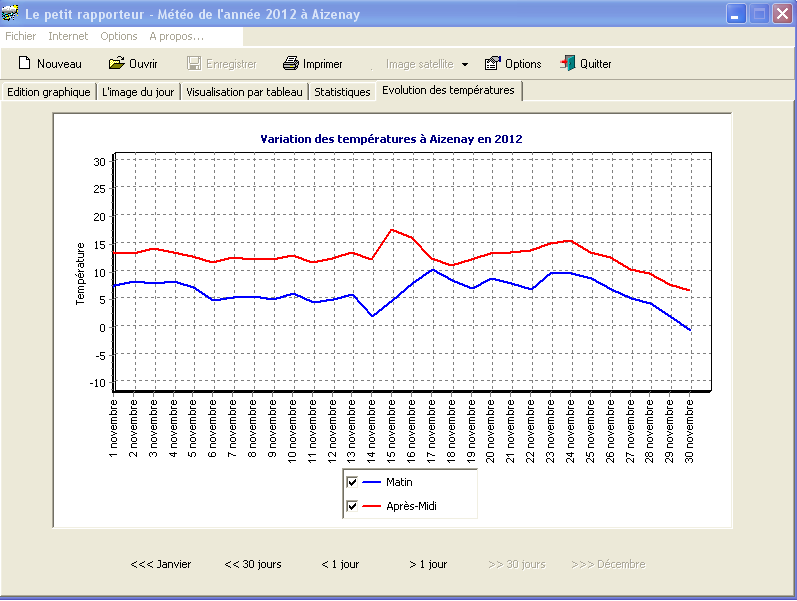Click the Imprimer printer icon
This screenshot has width=797, height=601.
coord(291,64)
